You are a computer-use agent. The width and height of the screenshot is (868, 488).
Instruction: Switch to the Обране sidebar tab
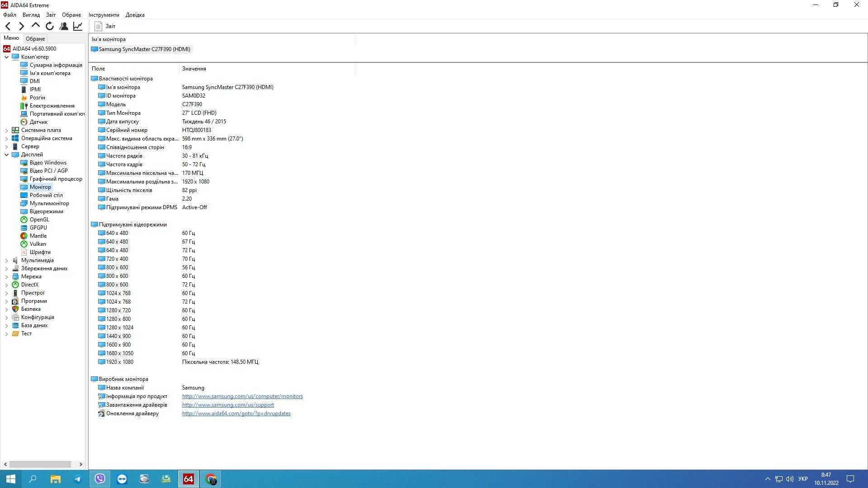point(35,39)
